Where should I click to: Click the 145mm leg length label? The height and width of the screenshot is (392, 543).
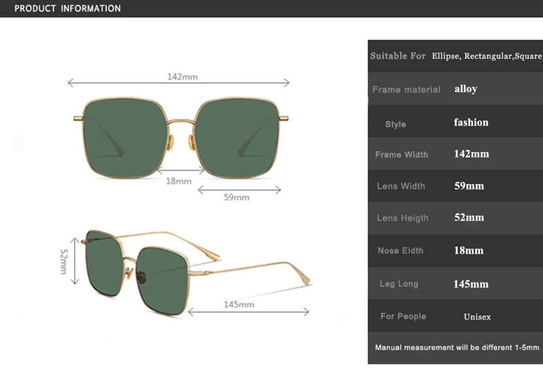tap(239, 305)
